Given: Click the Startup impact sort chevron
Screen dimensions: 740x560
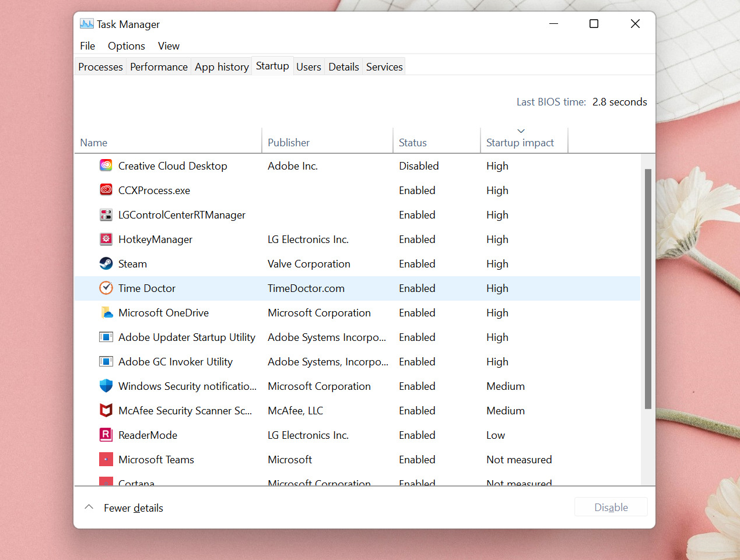Looking at the screenshot, I should (x=521, y=131).
